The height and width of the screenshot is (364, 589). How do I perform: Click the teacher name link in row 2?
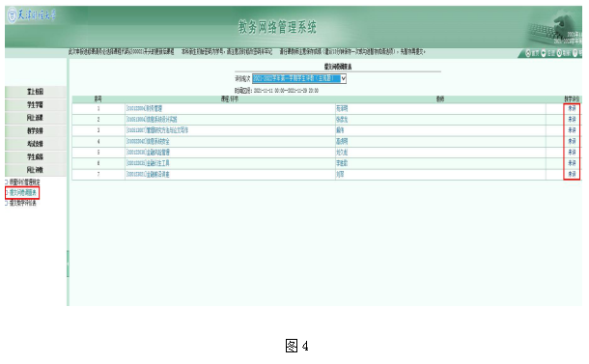pos(342,120)
